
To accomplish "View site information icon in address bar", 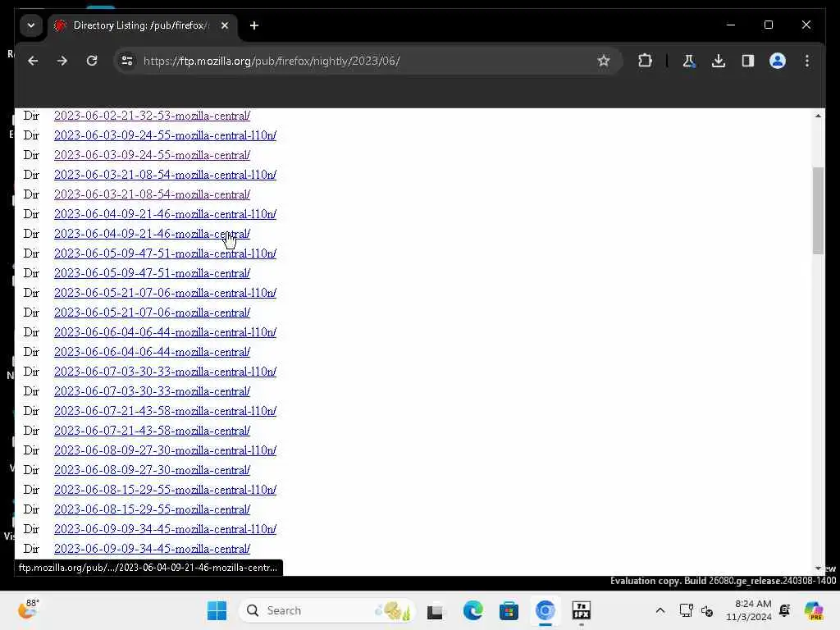I will coord(127,61).
